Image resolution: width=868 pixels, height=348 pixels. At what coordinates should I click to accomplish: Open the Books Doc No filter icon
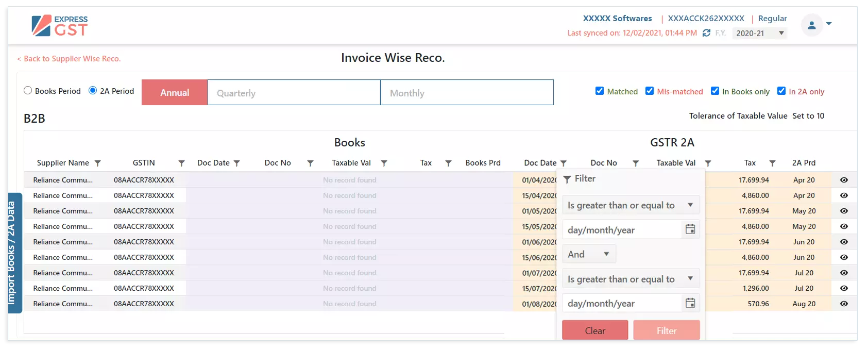pyautogui.click(x=310, y=163)
